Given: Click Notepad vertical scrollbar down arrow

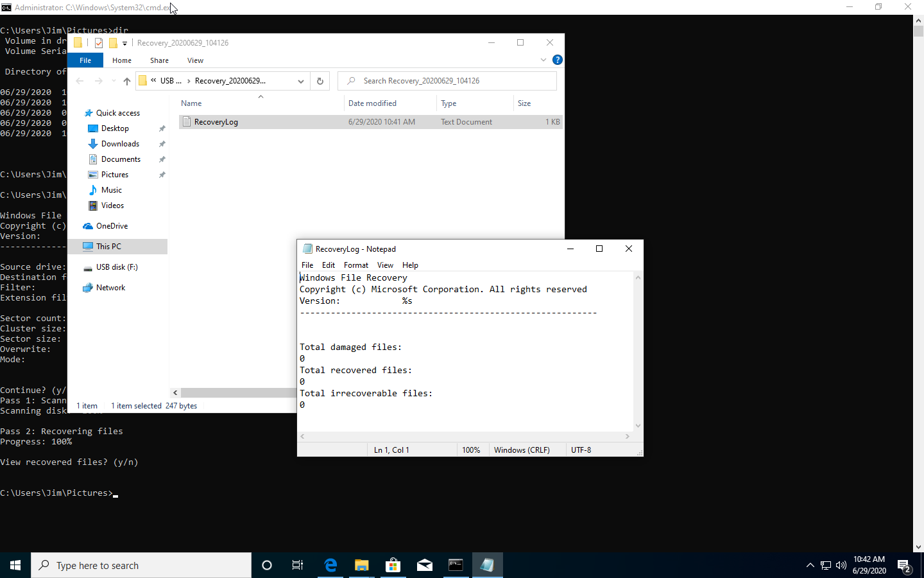Looking at the screenshot, I should click(638, 425).
